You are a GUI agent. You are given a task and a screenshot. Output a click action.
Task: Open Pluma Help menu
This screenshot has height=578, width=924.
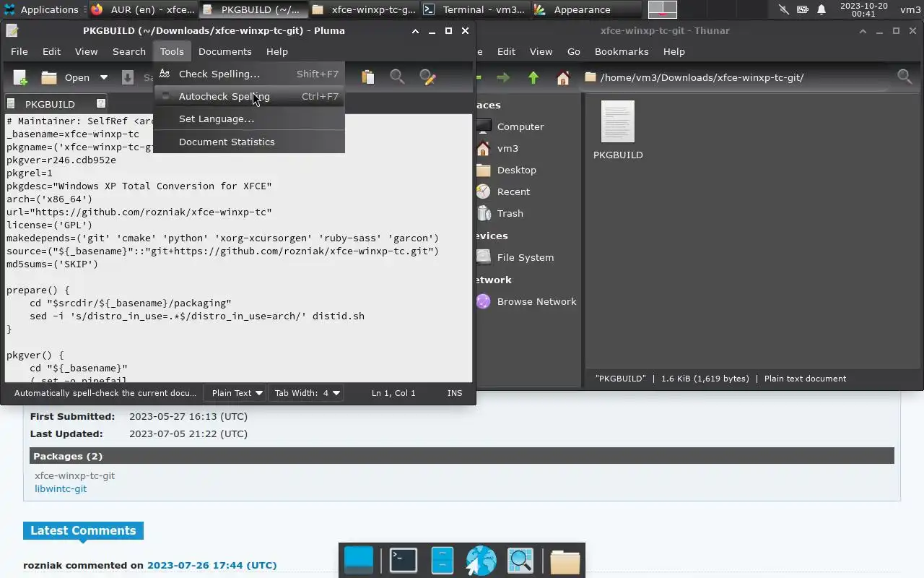[277, 51]
